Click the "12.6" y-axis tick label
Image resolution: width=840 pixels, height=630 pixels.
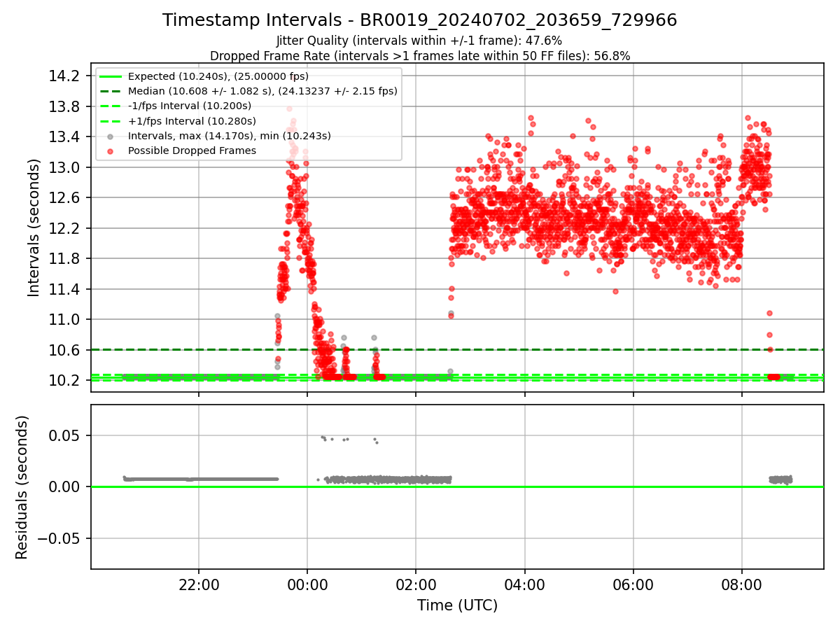pos(64,197)
